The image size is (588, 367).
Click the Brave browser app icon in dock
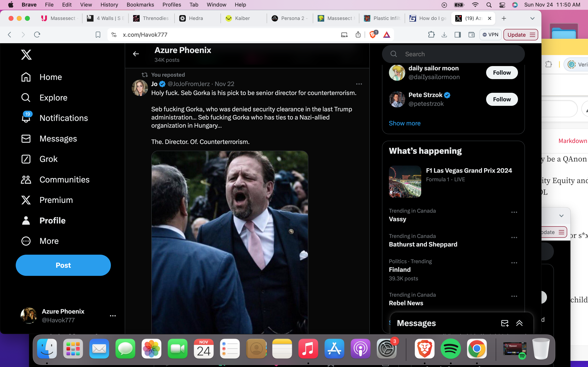(x=424, y=348)
